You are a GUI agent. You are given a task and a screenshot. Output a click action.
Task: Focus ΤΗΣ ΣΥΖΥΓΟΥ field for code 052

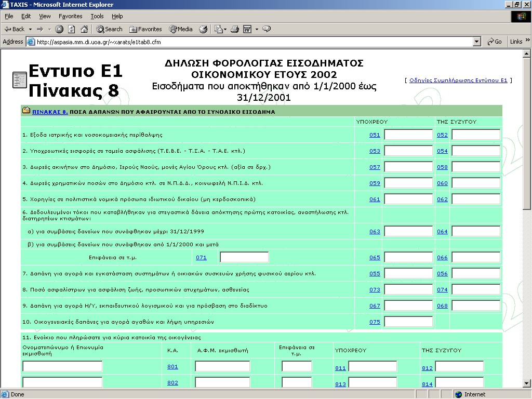476,135
